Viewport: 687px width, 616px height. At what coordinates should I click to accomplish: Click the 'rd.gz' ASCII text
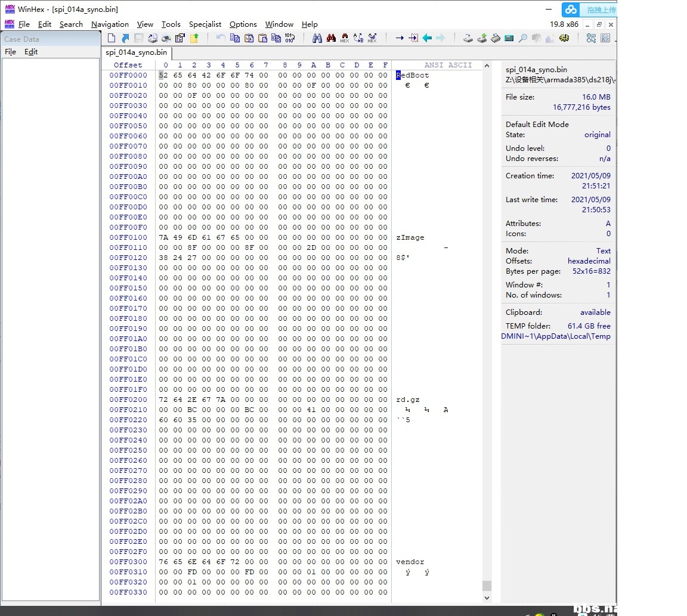tap(408, 400)
